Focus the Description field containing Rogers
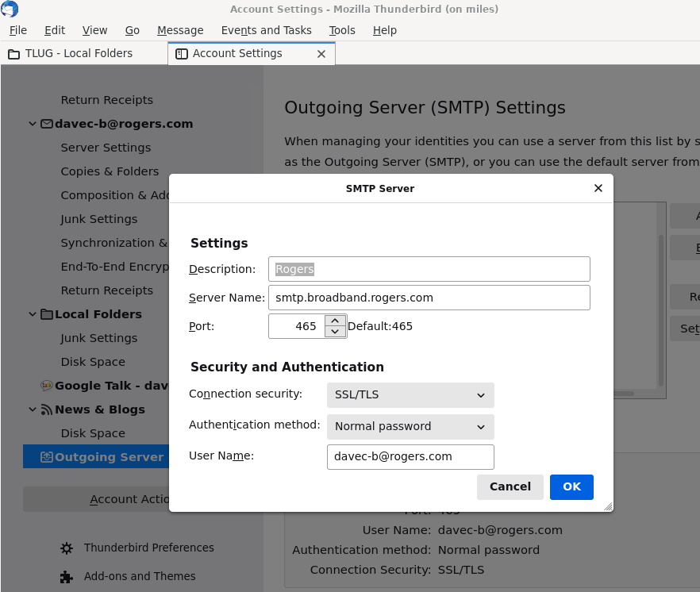700x592 pixels. tap(429, 269)
